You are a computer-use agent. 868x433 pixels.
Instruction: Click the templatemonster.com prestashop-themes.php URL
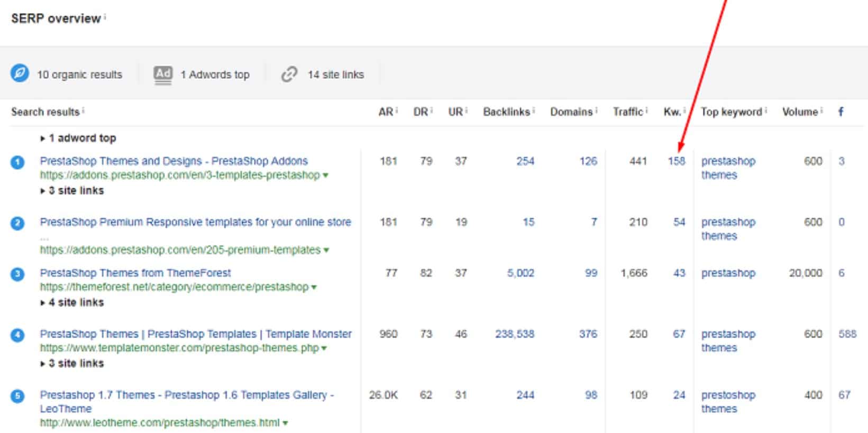pos(179,348)
